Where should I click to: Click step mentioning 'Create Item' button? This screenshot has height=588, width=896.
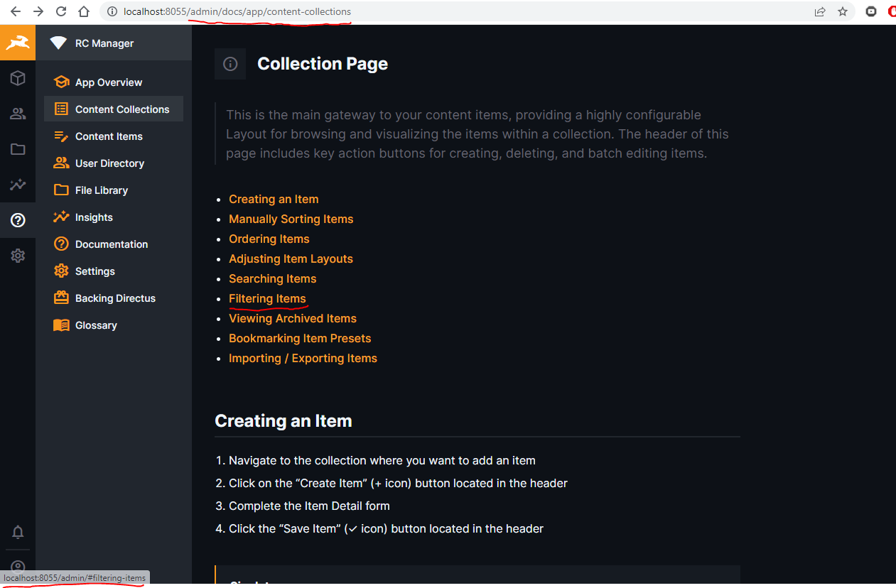point(398,483)
